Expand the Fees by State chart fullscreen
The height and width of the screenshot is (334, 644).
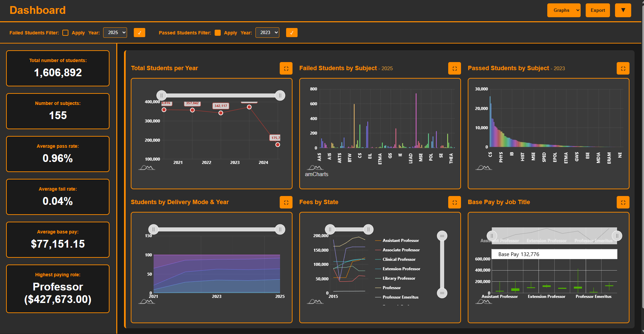[x=454, y=202]
